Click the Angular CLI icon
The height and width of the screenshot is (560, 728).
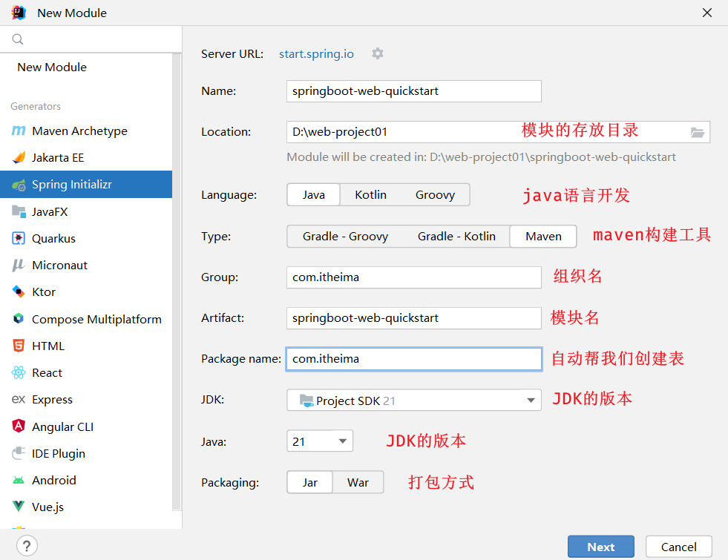19,426
